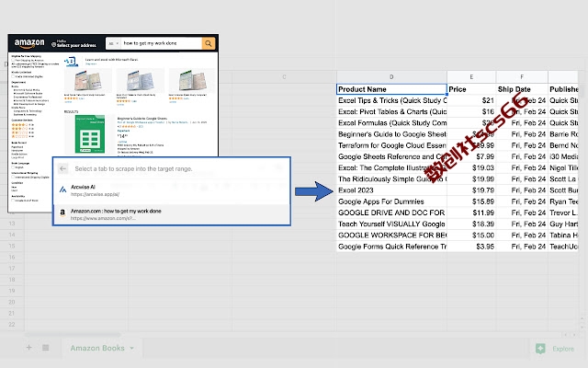Viewport: 588px width, 368px height.
Task: Tick the Kindle Unlimited eligible checkbox
Action: (x=13, y=76)
